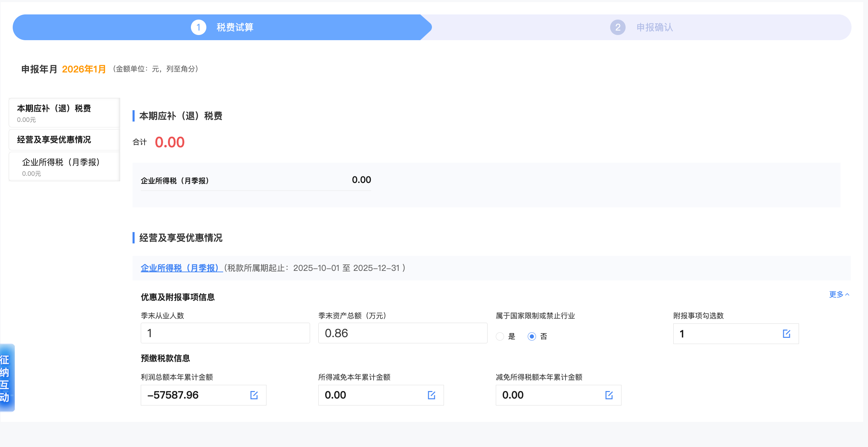
Task: Select 否 for 属于国家限制或禁止行业
Action: point(532,336)
